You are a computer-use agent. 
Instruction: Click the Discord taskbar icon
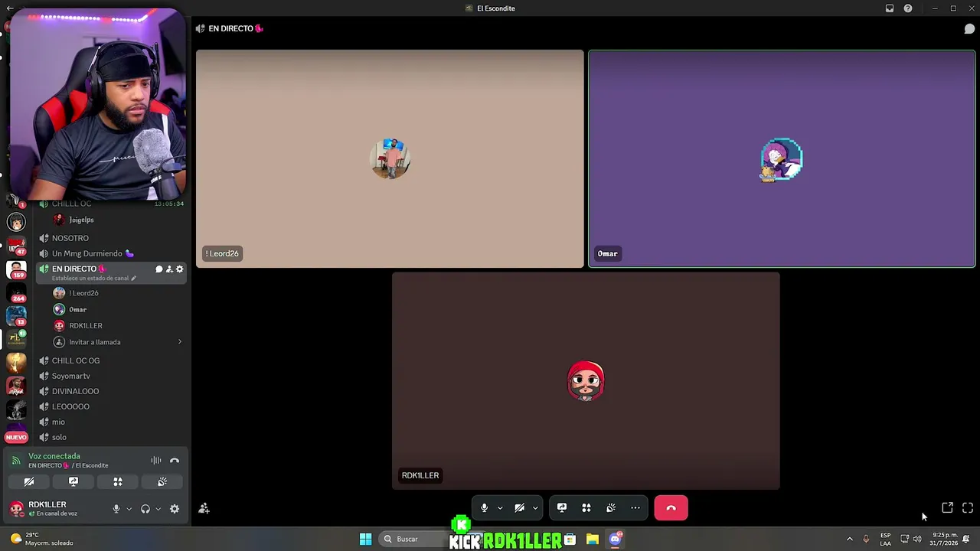[616, 540]
